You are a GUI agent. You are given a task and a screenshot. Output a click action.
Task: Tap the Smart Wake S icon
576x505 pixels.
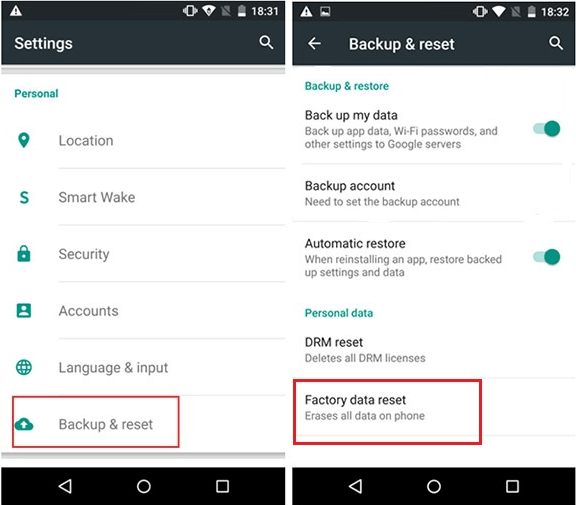click(x=24, y=198)
